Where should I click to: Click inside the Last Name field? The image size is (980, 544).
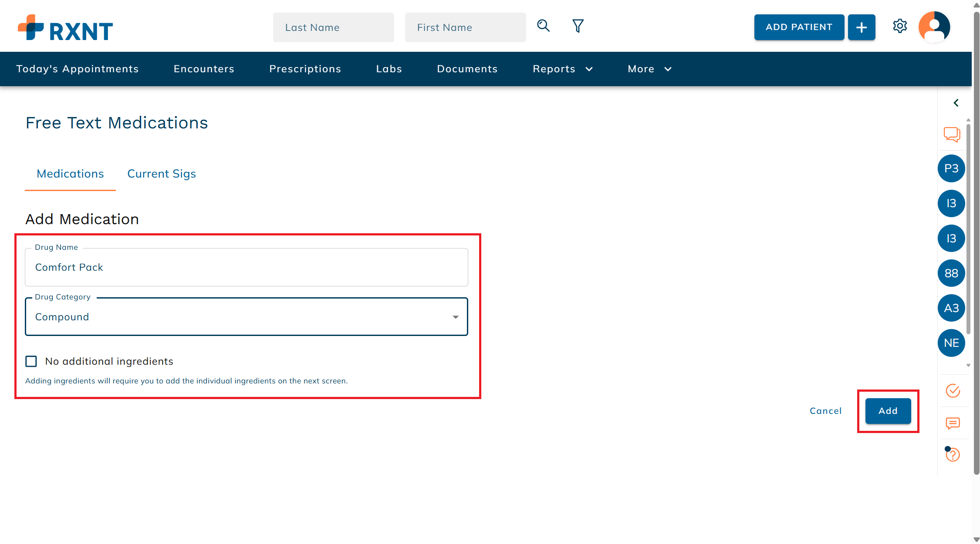(333, 27)
